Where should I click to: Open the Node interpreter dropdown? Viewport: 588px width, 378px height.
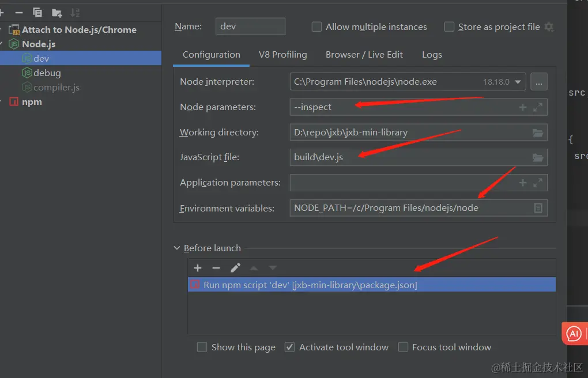point(518,82)
